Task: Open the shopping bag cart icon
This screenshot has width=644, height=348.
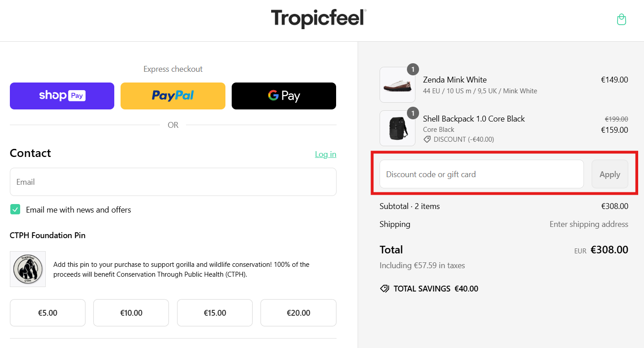Action: pyautogui.click(x=621, y=19)
